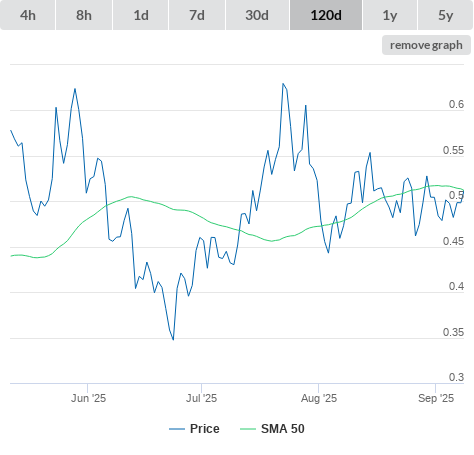Click the blue Price legend line marker
The width and height of the screenshot is (474, 455).
[x=177, y=429]
